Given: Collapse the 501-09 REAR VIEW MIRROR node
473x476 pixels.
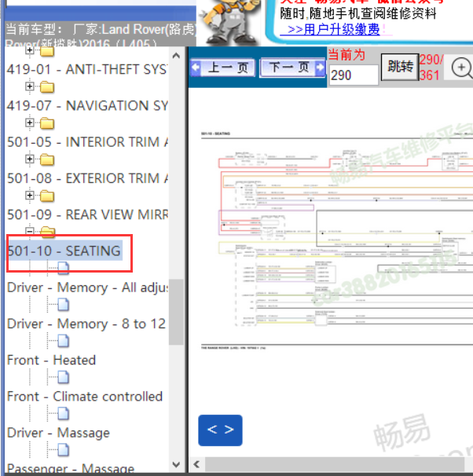Looking at the screenshot, I should 30,231.
